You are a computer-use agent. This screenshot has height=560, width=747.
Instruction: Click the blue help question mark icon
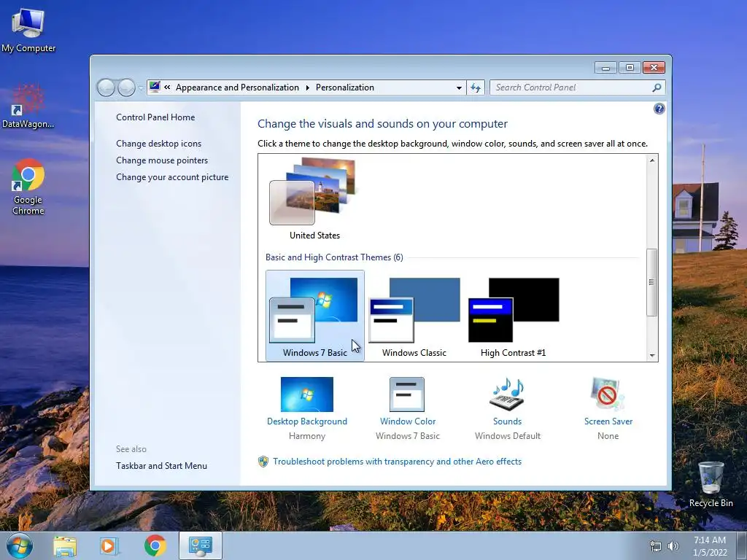pos(659,109)
